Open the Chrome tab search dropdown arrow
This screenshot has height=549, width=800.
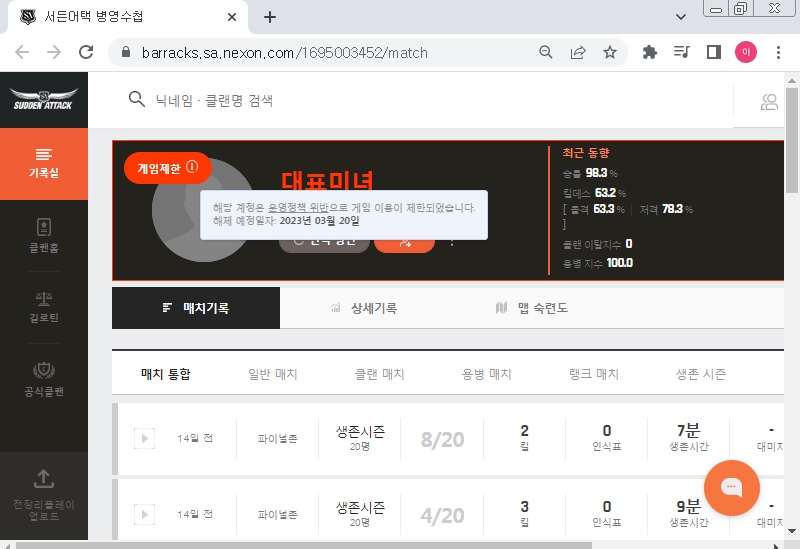point(681,16)
